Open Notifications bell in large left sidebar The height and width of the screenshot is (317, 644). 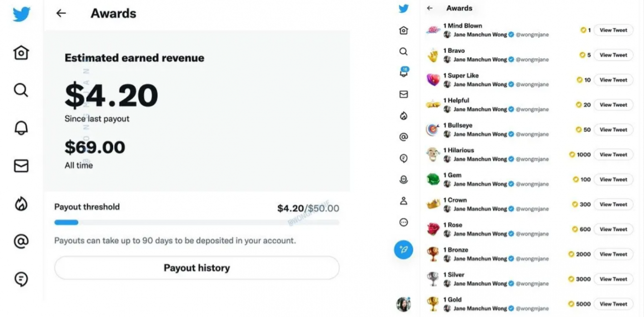pos(21,128)
